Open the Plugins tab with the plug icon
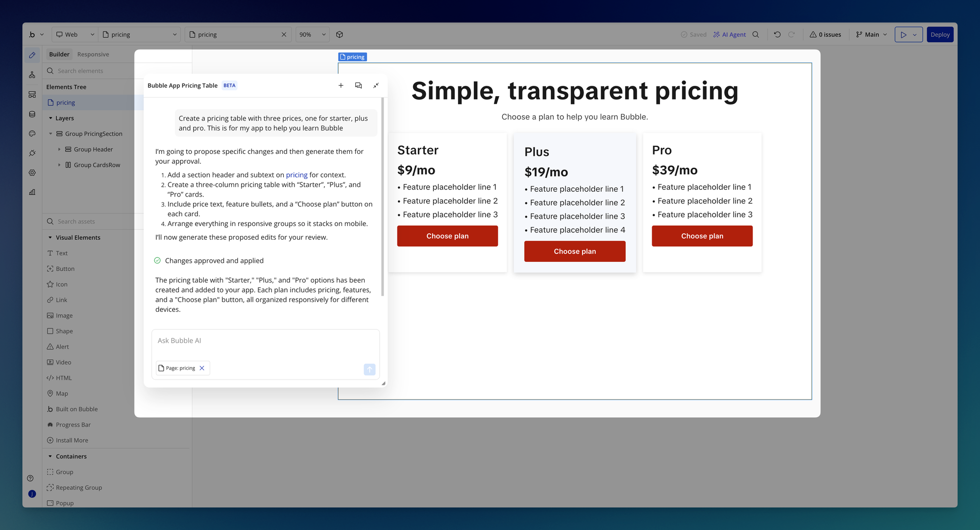 click(x=32, y=153)
